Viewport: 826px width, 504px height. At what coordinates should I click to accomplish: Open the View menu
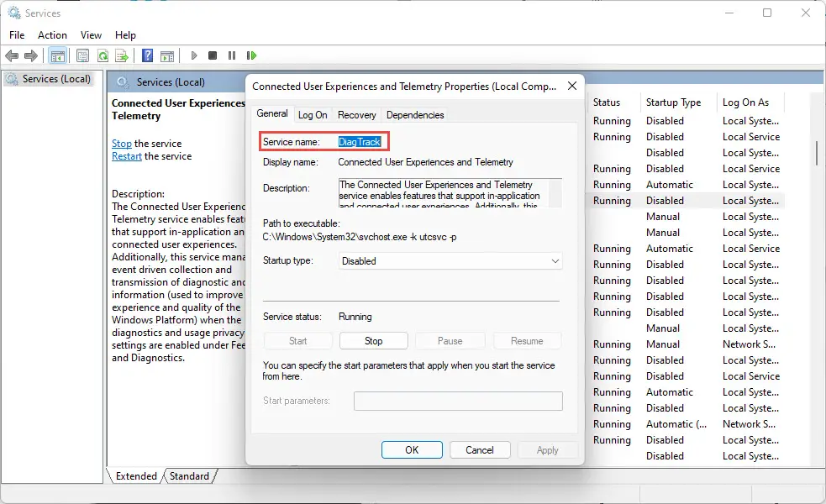[91, 35]
